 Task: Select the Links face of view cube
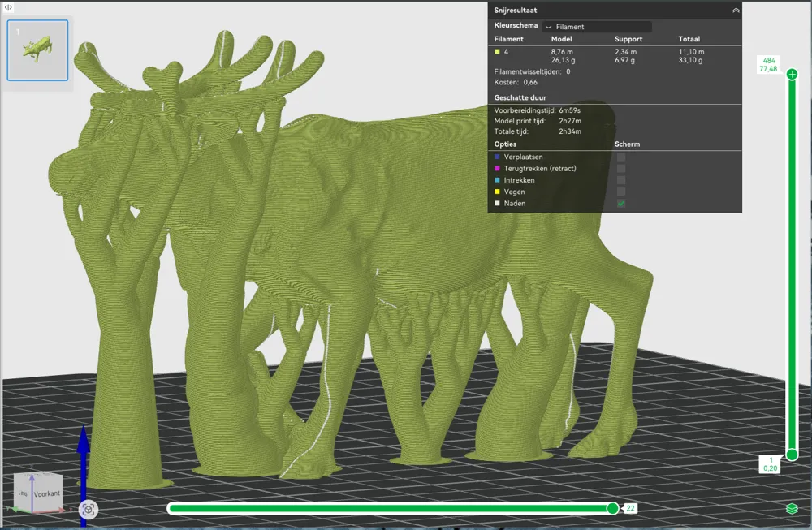point(23,493)
